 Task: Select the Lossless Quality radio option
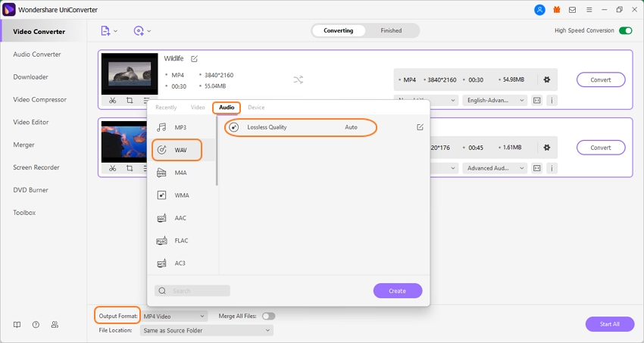[234, 127]
